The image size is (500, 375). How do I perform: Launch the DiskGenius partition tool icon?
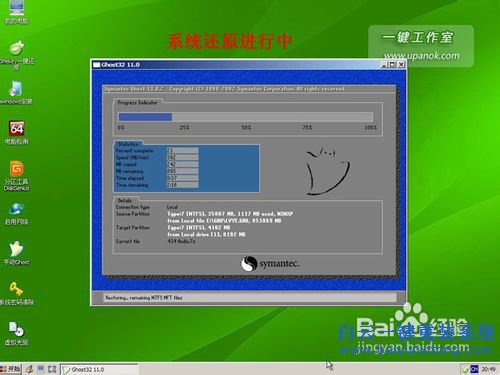pos(17,176)
